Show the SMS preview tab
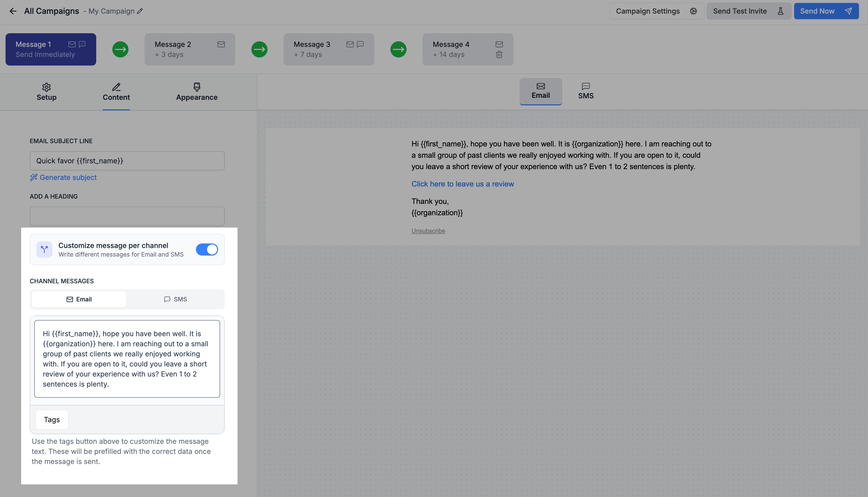 586,91
